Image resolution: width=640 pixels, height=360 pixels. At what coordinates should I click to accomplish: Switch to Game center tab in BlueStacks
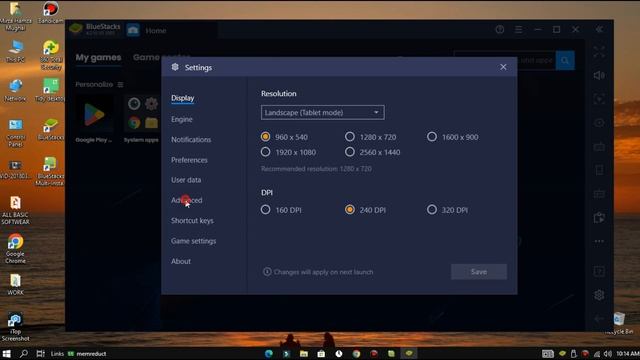tap(162, 57)
